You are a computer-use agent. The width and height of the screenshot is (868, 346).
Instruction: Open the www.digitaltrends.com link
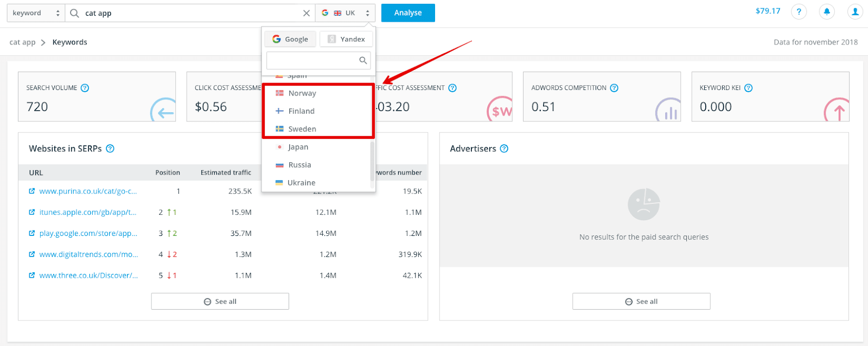tap(89, 254)
